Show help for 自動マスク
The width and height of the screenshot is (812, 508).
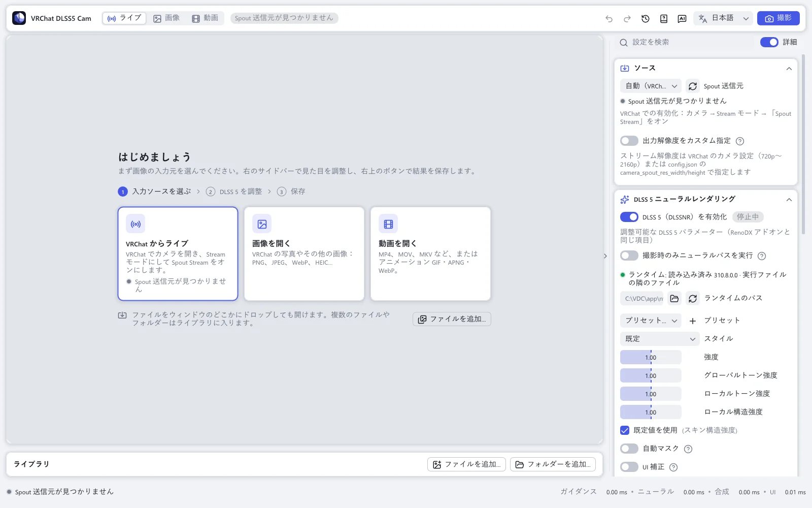coord(688,449)
